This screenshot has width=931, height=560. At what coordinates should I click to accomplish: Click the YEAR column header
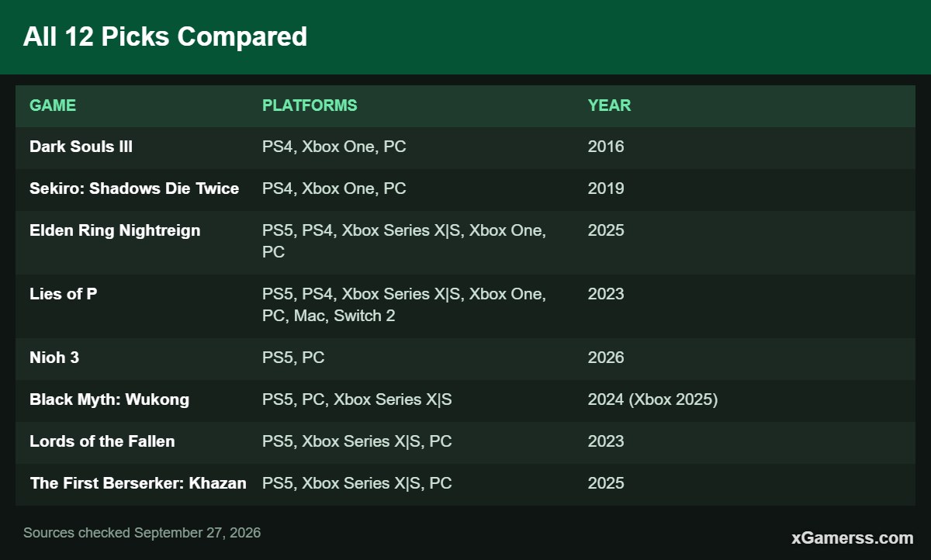coord(609,105)
